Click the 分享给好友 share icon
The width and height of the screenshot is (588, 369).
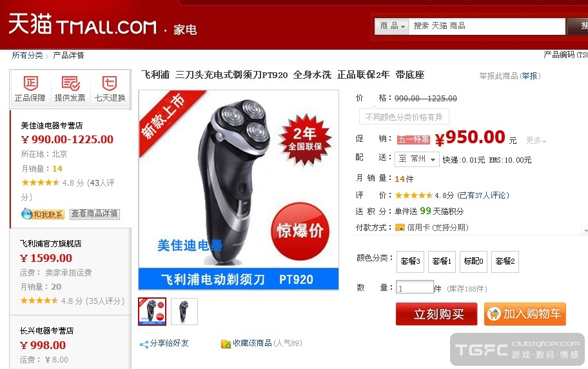click(144, 344)
